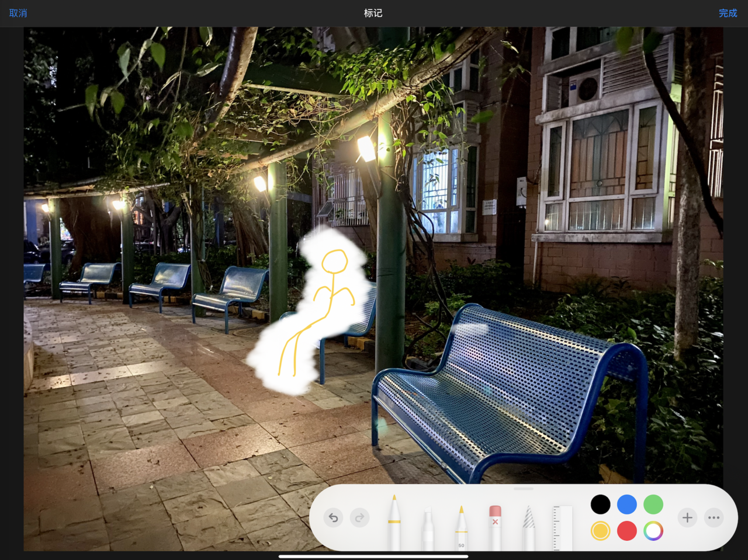Choose the yellow color swatch
This screenshot has height=560, width=748.
600,531
